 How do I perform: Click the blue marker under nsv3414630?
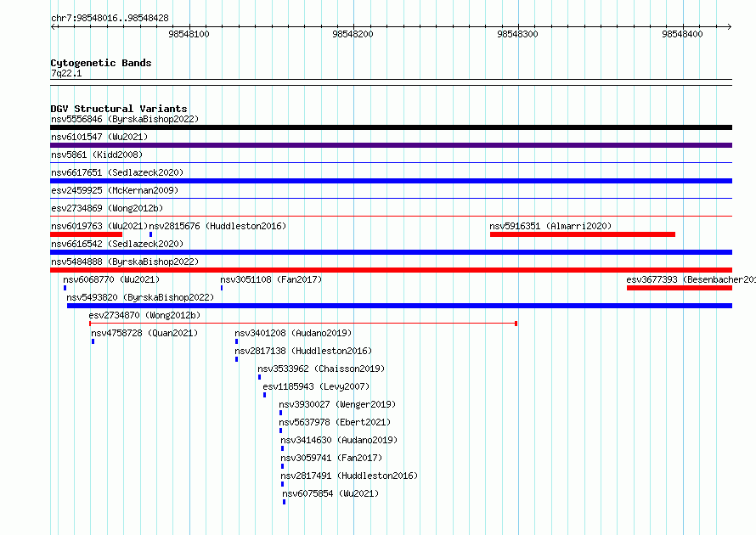283,448
